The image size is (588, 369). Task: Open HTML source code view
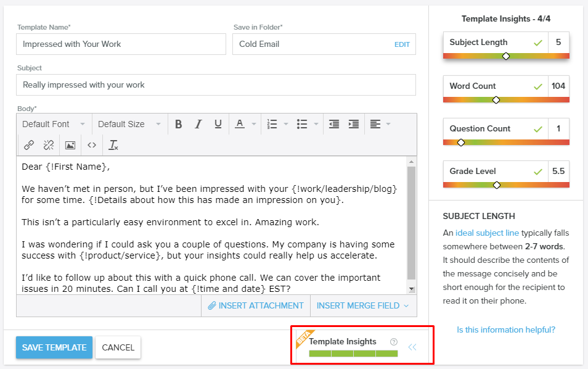(x=92, y=145)
